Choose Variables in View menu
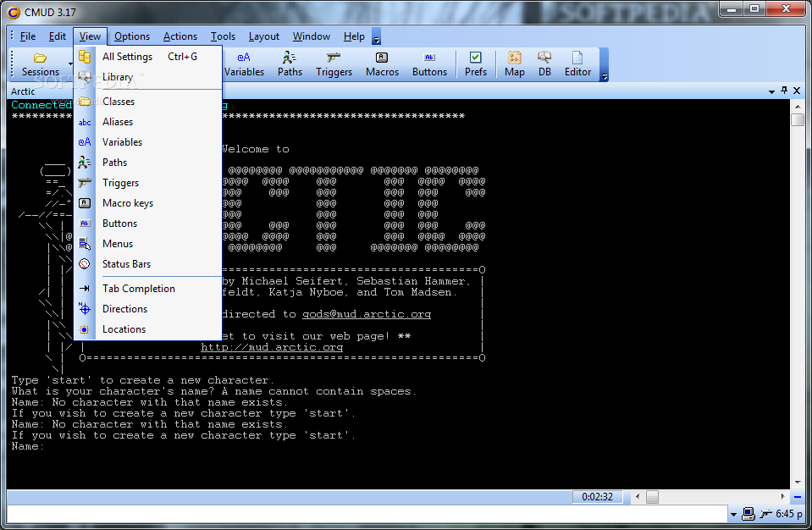Image resolution: width=812 pixels, height=530 pixels. [x=148, y=142]
